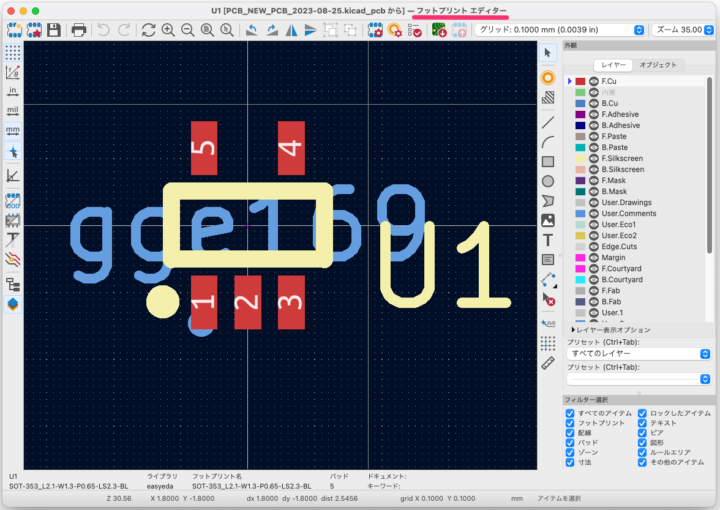The width and height of the screenshot is (720, 510).
Task: Select the Draw Circle tool
Action: click(x=548, y=181)
